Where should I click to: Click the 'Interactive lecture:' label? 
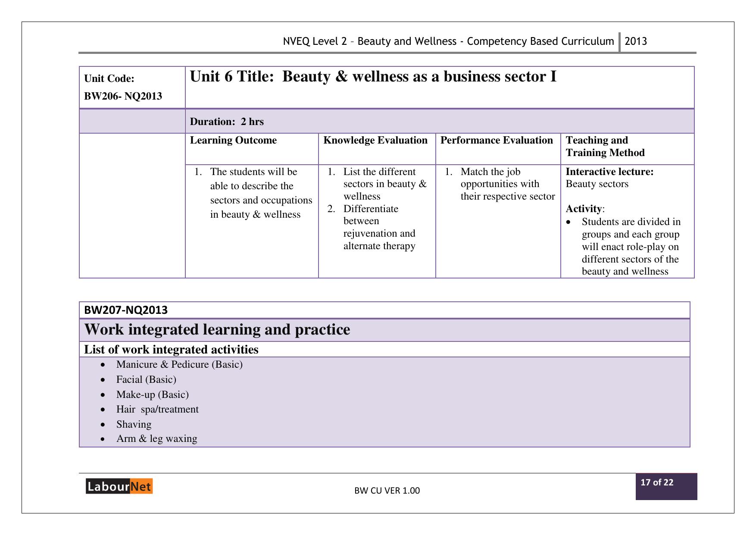coord(609,172)
